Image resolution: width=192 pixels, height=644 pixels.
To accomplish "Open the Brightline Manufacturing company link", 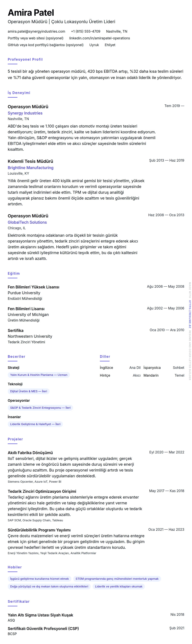I will pos(31,168).
